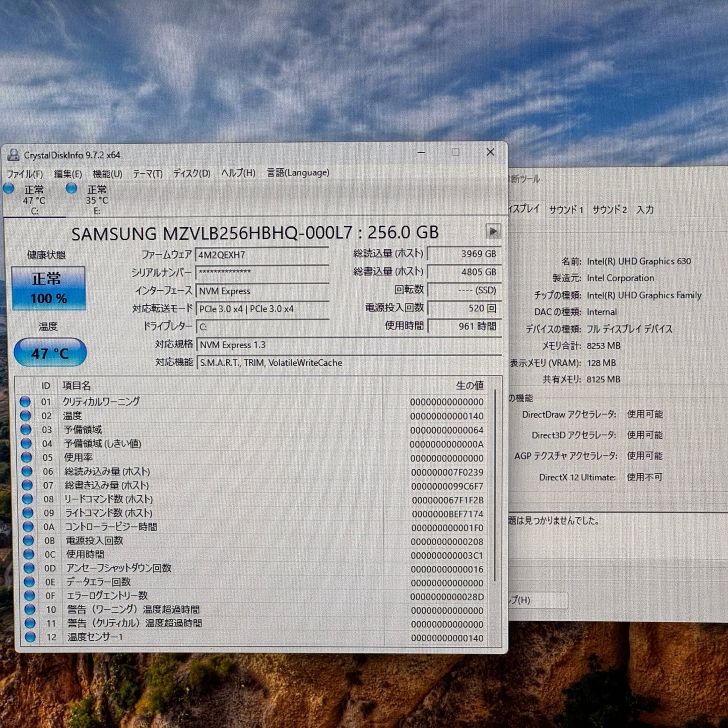
Task: Click status orb for 警告 (ワーニング) 温度超過時間 row
Action: tap(30, 610)
